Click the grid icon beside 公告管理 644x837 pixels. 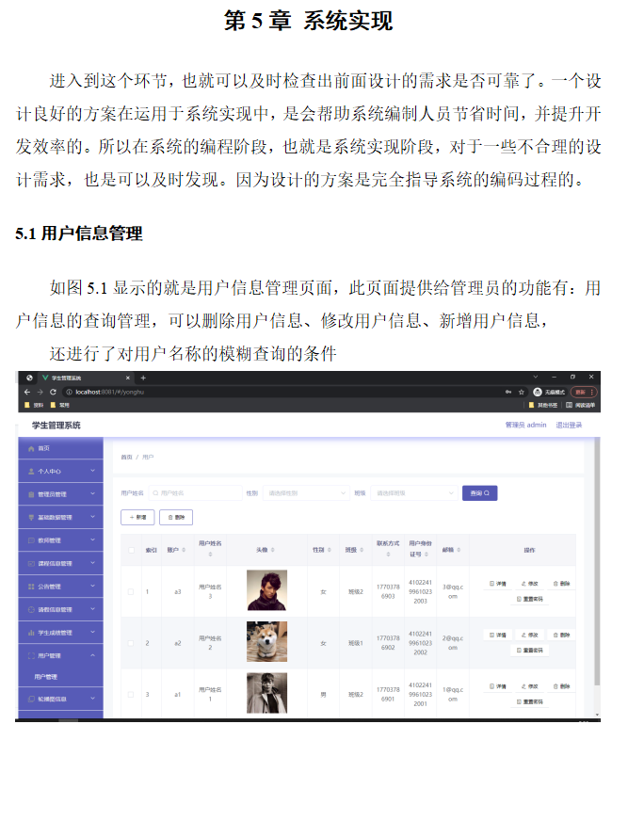(x=31, y=587)
